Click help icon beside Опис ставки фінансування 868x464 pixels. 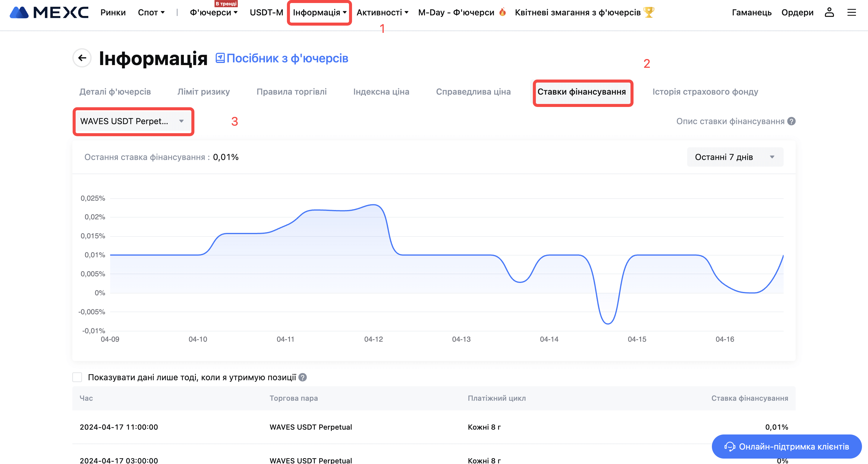coord(791,121)
